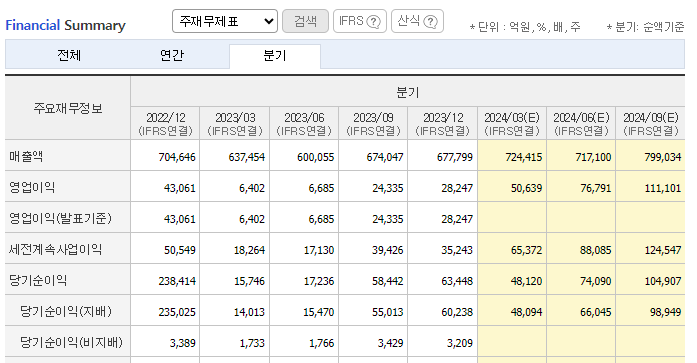The image size is (697, 363).
Task: Click the 63,448 net income value
Action: (x=457, y=281)
